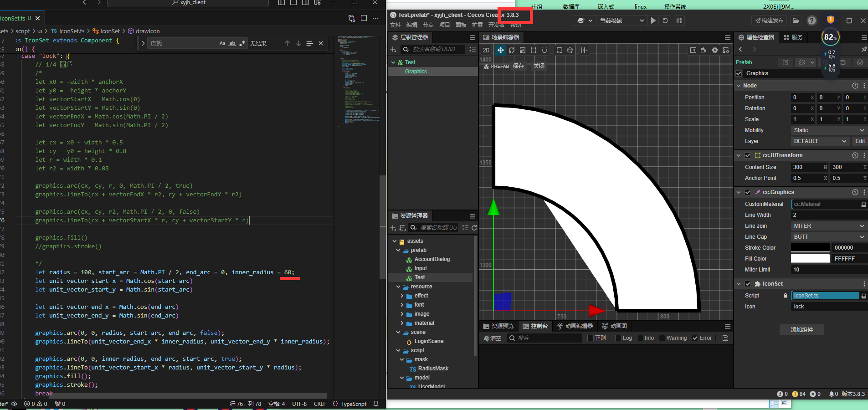Screen dimensions: 868x410
Task: Select the move gizmo tool in scene editor
Action: (x=500, y=50)
